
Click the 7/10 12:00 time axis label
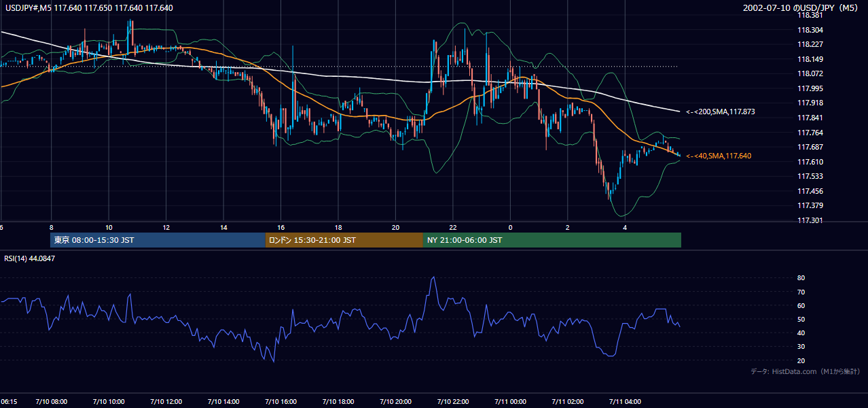166,402
